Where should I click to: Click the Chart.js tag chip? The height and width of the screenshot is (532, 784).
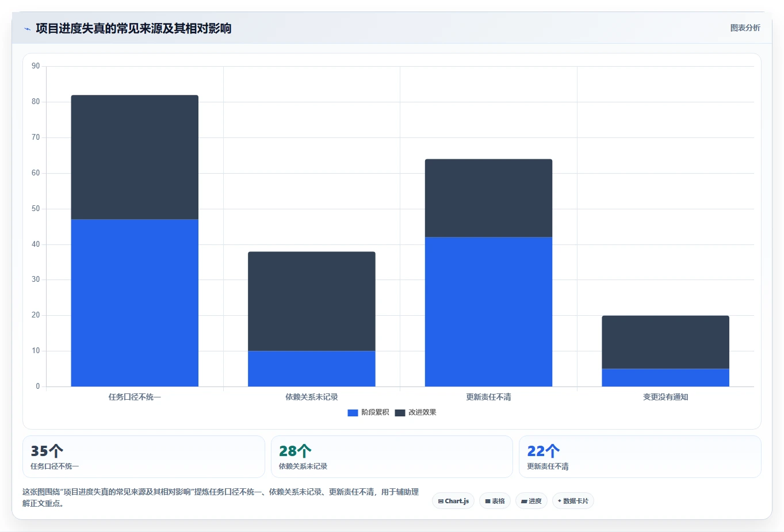click(x=453, y=501)
